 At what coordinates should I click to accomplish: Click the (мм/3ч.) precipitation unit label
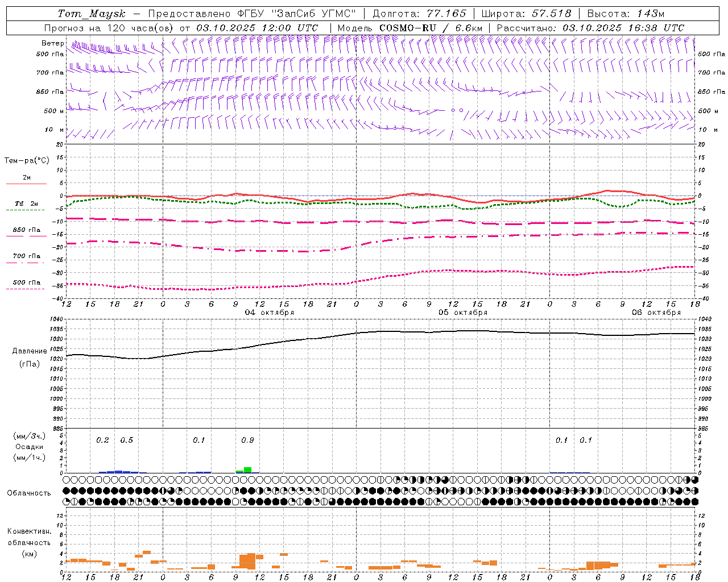30,436
